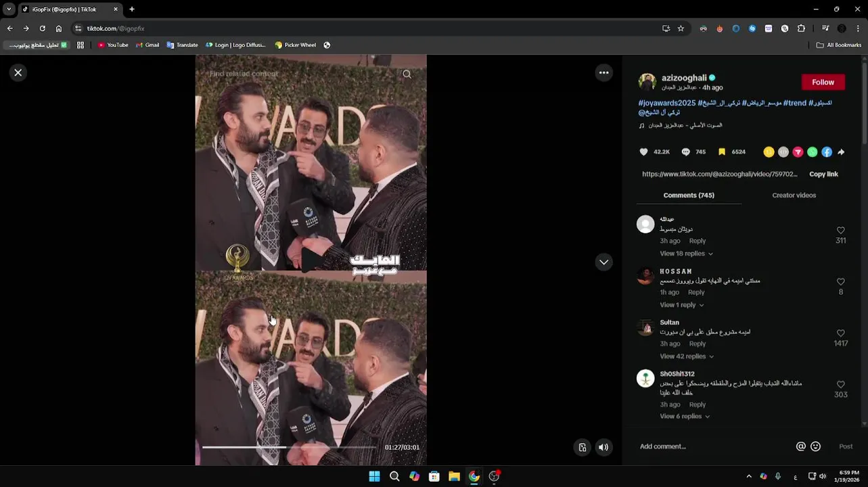Copy the video link

click(x=823, y=174)
